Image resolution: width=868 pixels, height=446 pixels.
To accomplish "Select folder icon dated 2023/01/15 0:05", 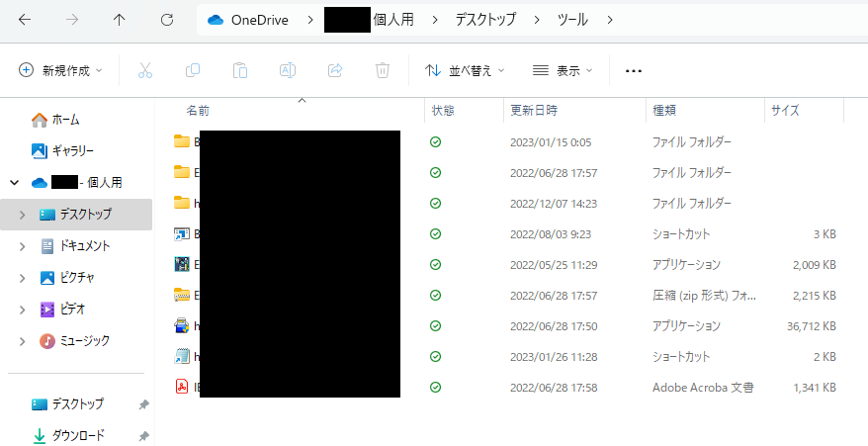I will (x=182, y=141).
